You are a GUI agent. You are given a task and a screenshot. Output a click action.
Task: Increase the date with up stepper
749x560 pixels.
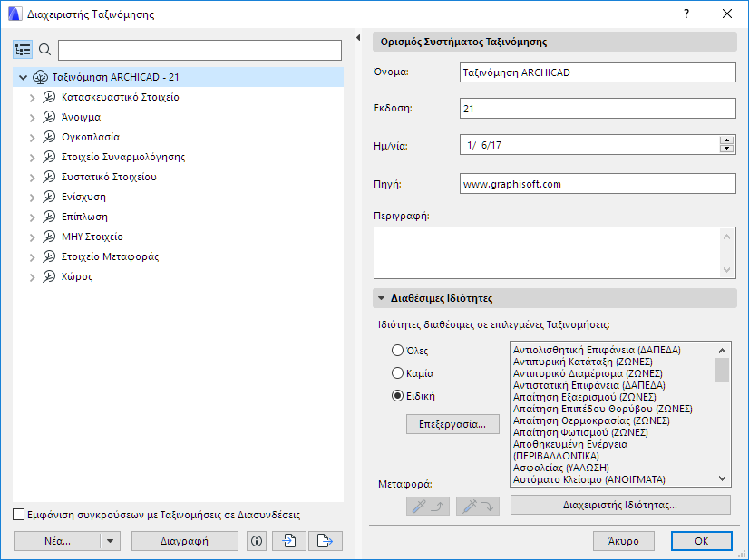point(726,140)
